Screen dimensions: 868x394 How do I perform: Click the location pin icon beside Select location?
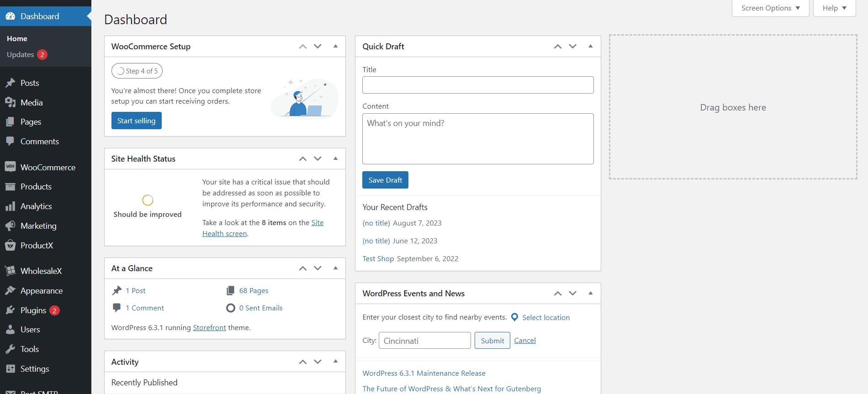tap(514, 317)
